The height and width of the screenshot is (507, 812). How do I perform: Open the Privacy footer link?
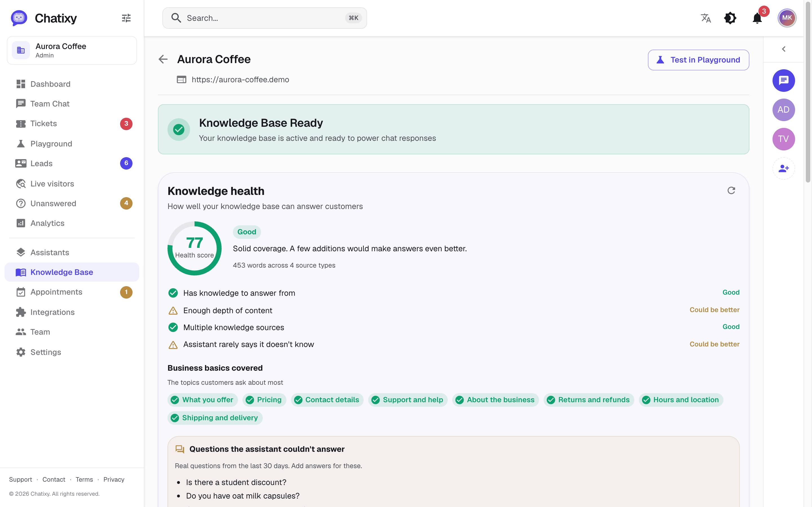click(x=114, y=479)
